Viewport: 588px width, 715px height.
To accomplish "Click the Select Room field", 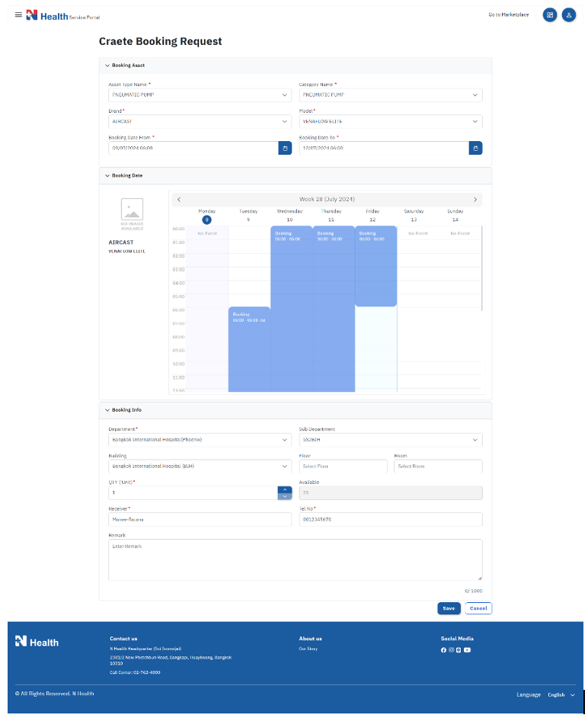I will point(438,467).
